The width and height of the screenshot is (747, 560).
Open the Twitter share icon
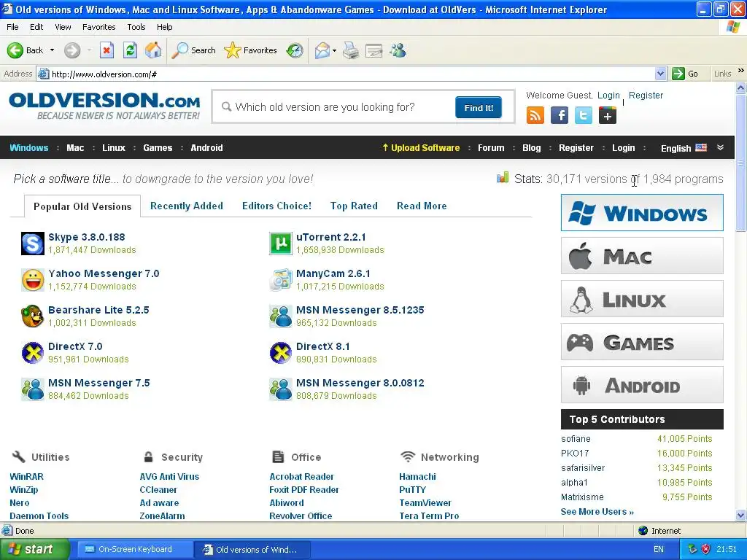point(583,115)
